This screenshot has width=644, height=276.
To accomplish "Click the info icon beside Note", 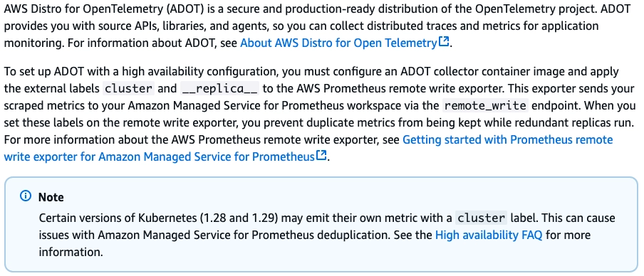I will click(26, 196).
